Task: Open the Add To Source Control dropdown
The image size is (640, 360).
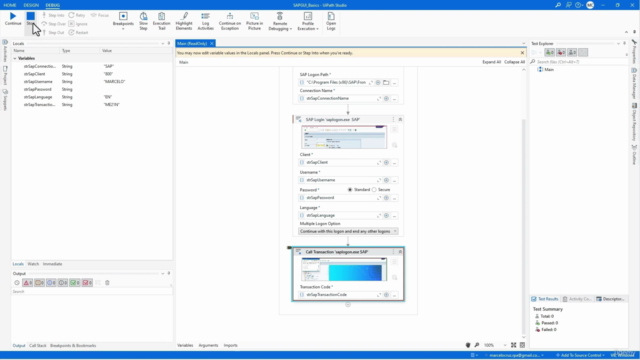Action: [580, 356]
